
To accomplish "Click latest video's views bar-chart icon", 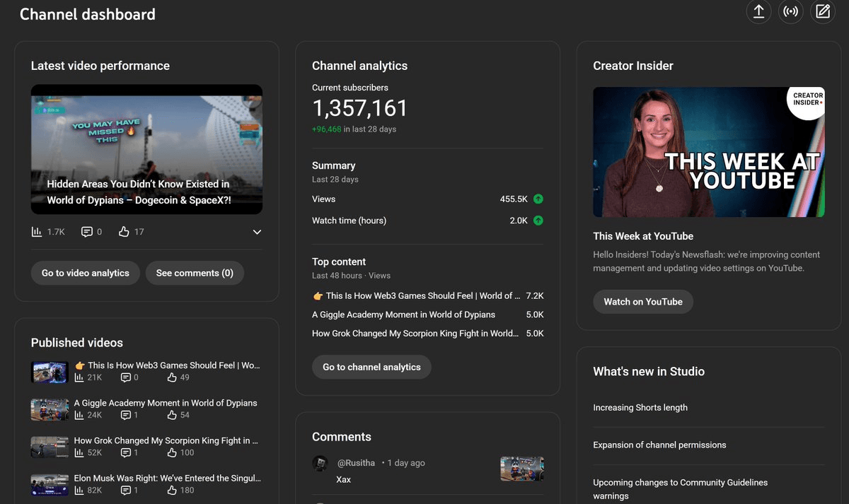I will (x=37, y=232).
